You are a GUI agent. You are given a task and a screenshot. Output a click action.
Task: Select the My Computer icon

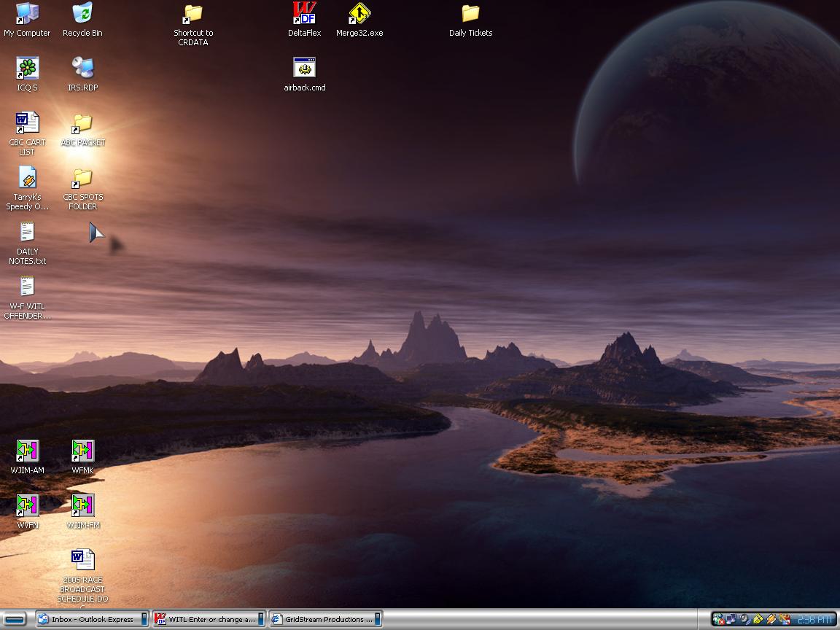pyautogui.click(x=27, y=14)
